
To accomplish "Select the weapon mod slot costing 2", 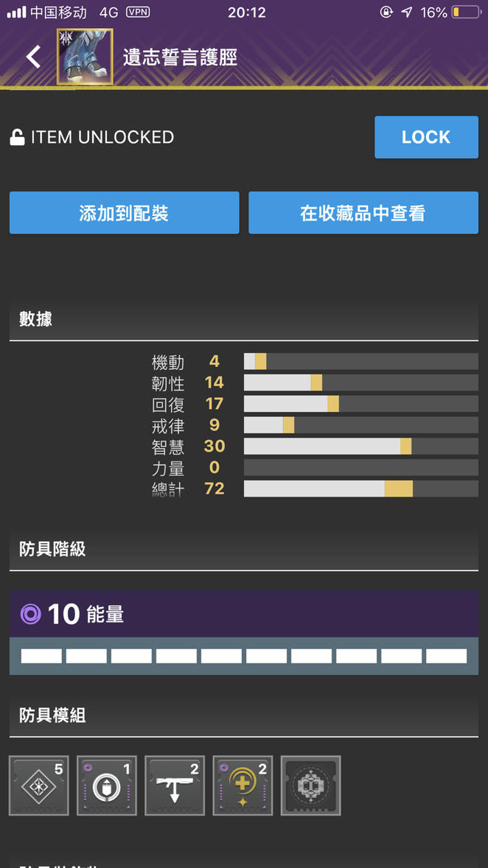I will click(175, 785).
